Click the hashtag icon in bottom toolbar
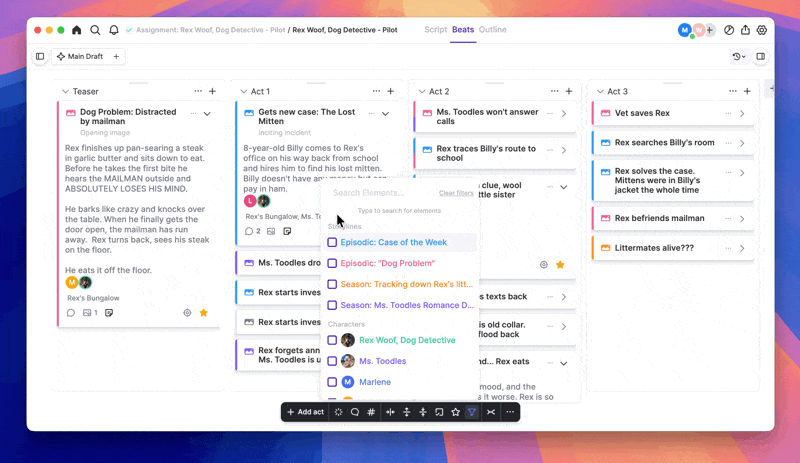Viewport: 800px width, 463px height. pyautogui.click(x=371, y=412)
